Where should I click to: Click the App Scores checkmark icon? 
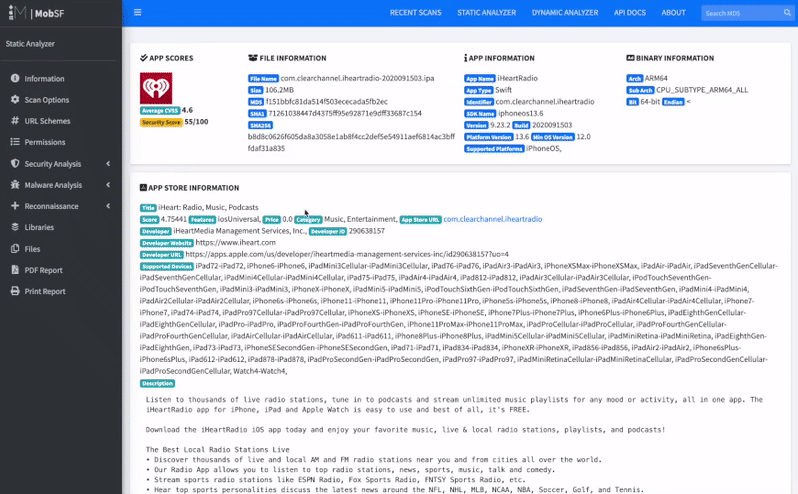144,58
